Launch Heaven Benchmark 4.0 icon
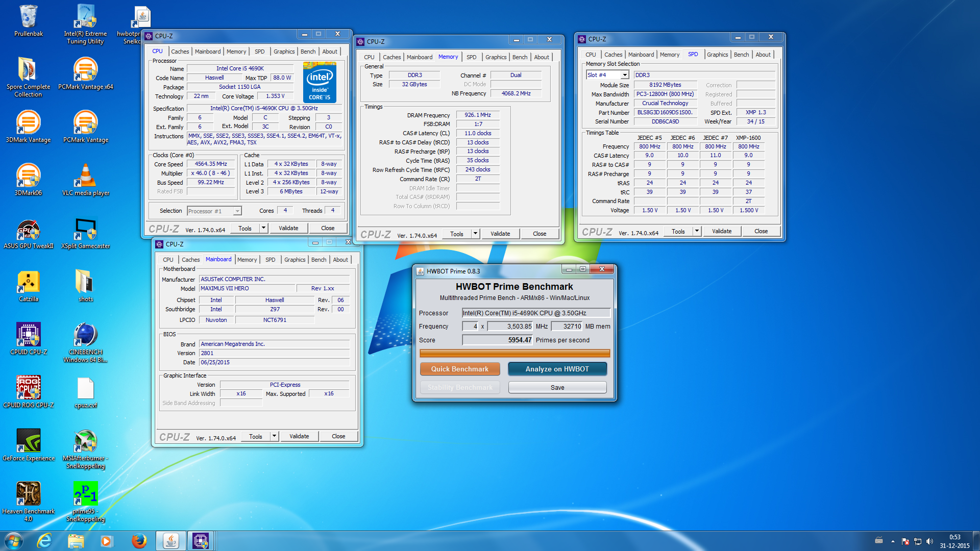Viewport: 980px width, 551px height. coord(29,502)
